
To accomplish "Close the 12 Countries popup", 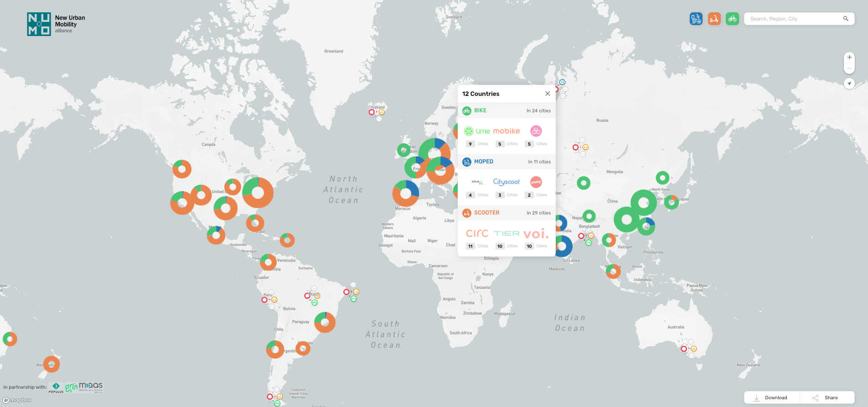I will click(x=548, y=94).
